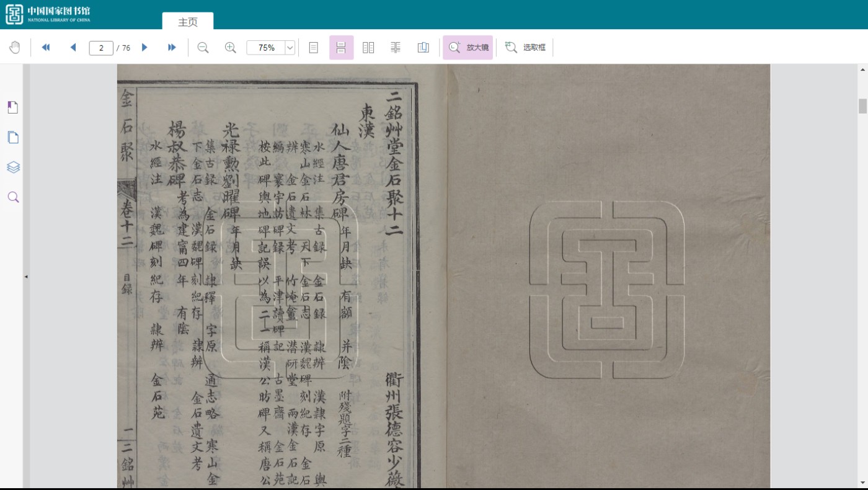Switch to continuous page scroll mode

tap(341, 48)
